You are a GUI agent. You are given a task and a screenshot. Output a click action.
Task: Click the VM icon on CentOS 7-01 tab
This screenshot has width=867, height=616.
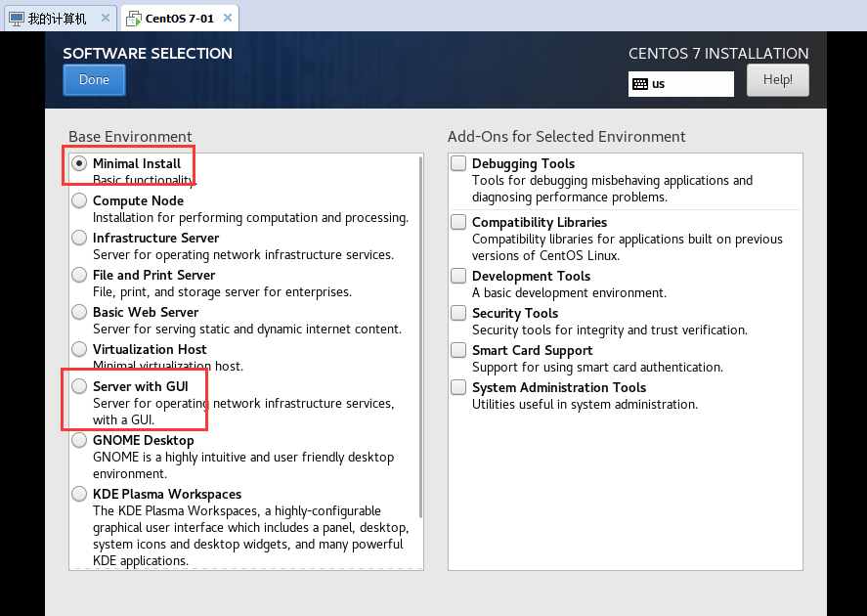pos(133,19)
